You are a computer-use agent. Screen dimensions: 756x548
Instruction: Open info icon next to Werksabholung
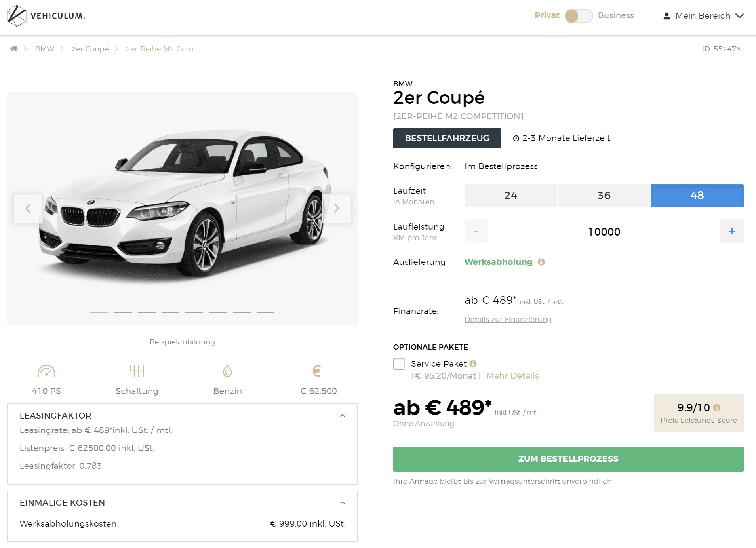tap(541, 262)
